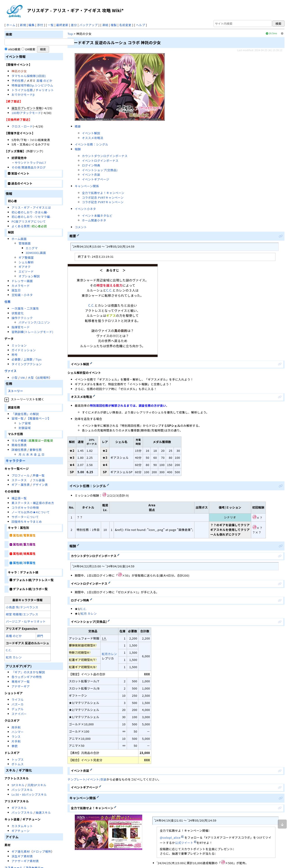Expand ストーリーリストを開く
This screenshot has height=868, width=289.
coord(6,400)
